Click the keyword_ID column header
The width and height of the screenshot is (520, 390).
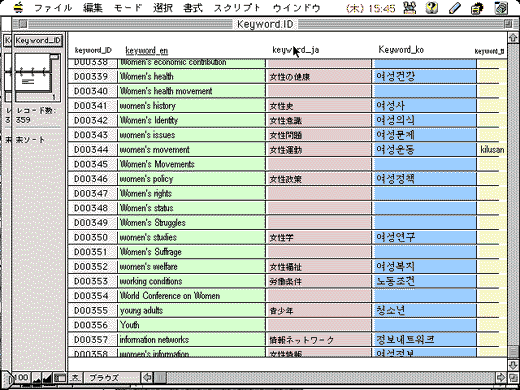(93, 50)
